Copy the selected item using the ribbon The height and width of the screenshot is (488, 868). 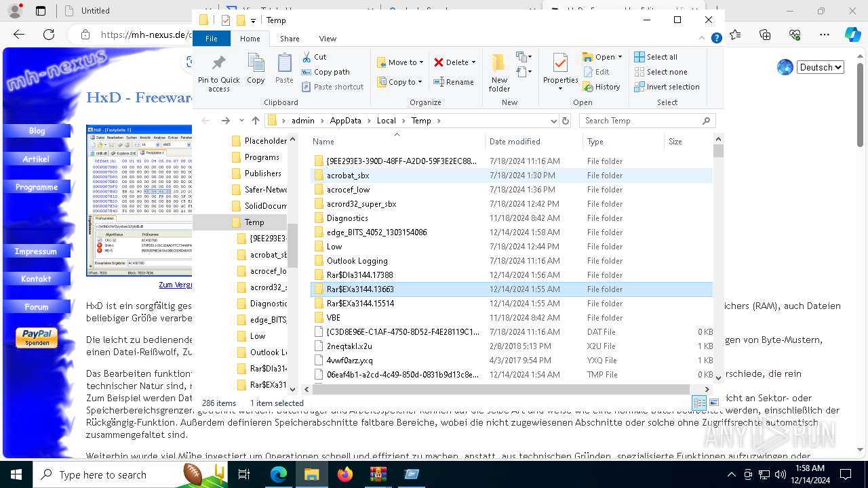point(256,69)
